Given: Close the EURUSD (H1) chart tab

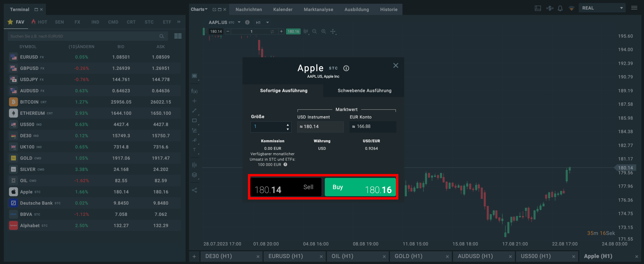Looking at the screenshot, I should pyautogui.click(x=321, y=256).
